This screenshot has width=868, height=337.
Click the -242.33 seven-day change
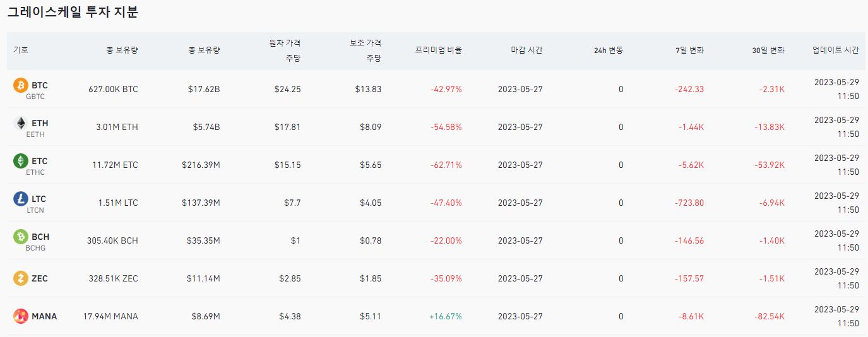(x=689, y=89)
